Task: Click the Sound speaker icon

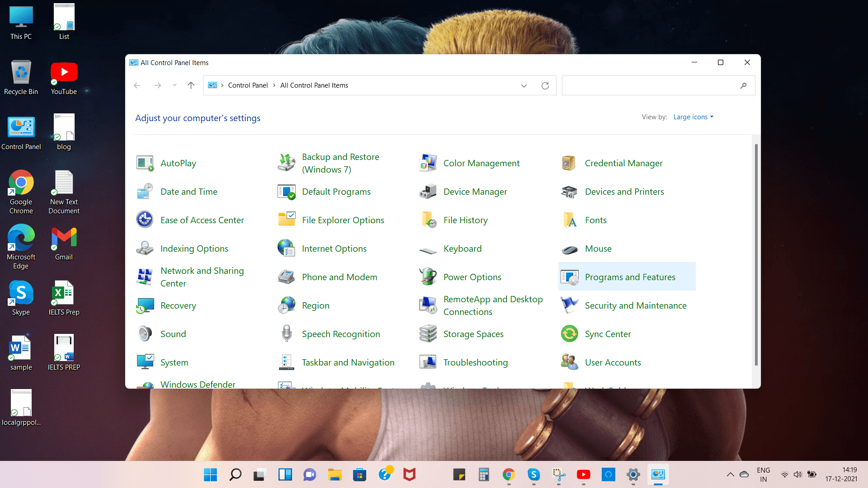Action: (145, 334)
